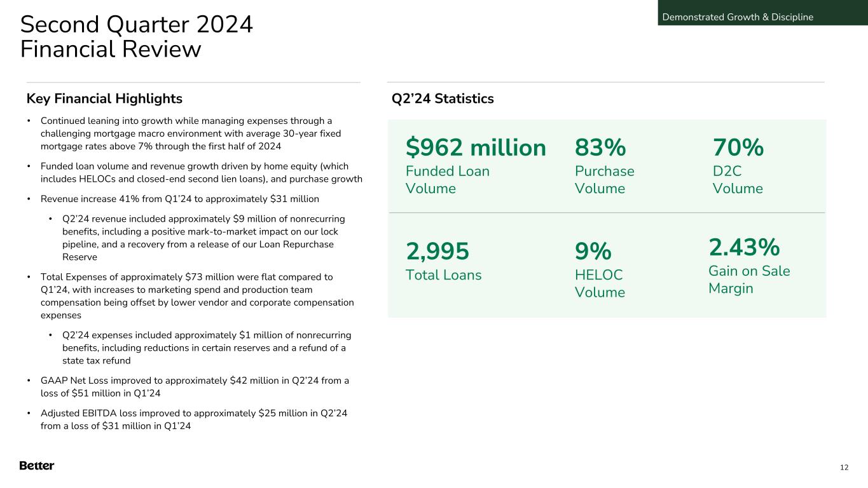The height and width of the screenshot is (488, 868).
Task: Click the Adjusted EBITDA loss bullet point
Action: [x=193, y=419]
